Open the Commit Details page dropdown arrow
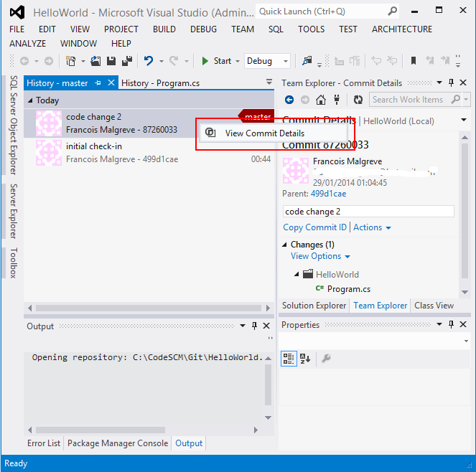 tap(464, 120)
